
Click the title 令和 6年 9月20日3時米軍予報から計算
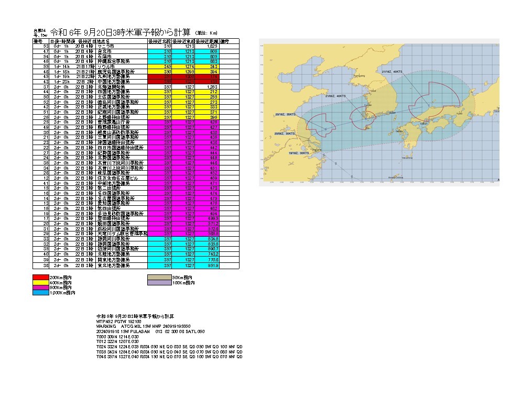click(122, 31)
